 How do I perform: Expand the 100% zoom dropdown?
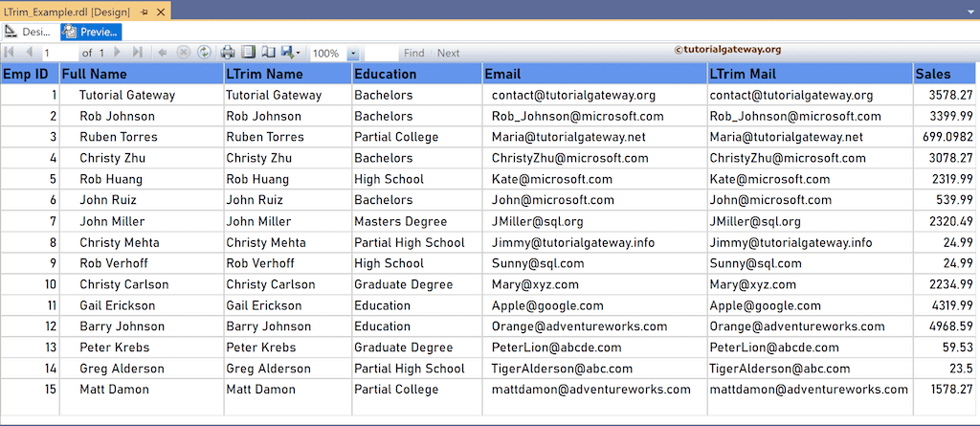click(x=353, y=54)
